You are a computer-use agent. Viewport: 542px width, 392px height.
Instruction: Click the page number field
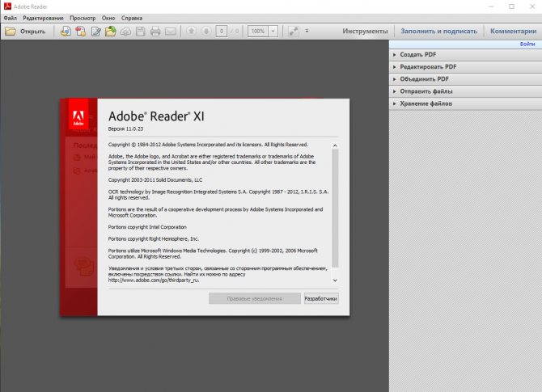point(221,31)
